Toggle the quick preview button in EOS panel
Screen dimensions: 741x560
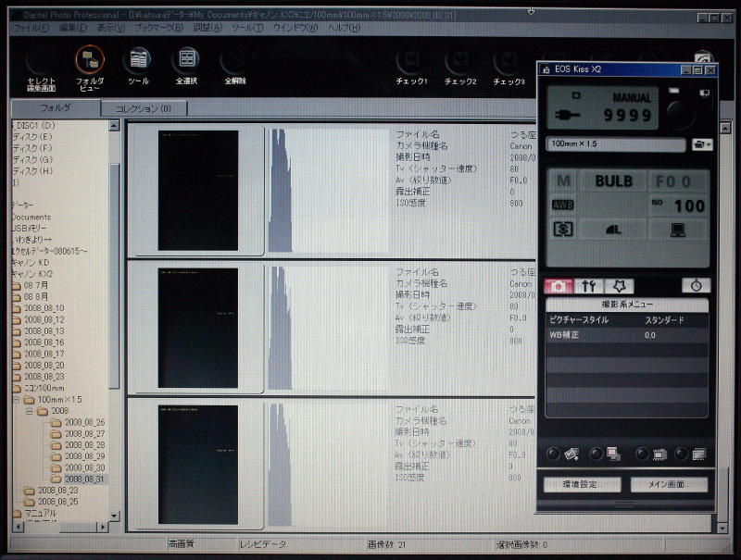pyautogui.click(x=553, y=454)
